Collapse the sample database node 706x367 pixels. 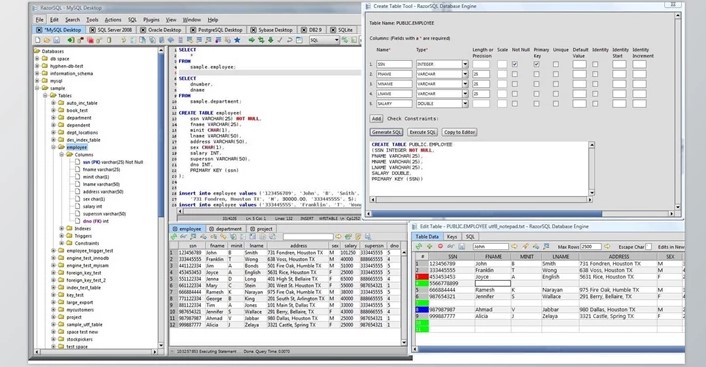(37, 88)
